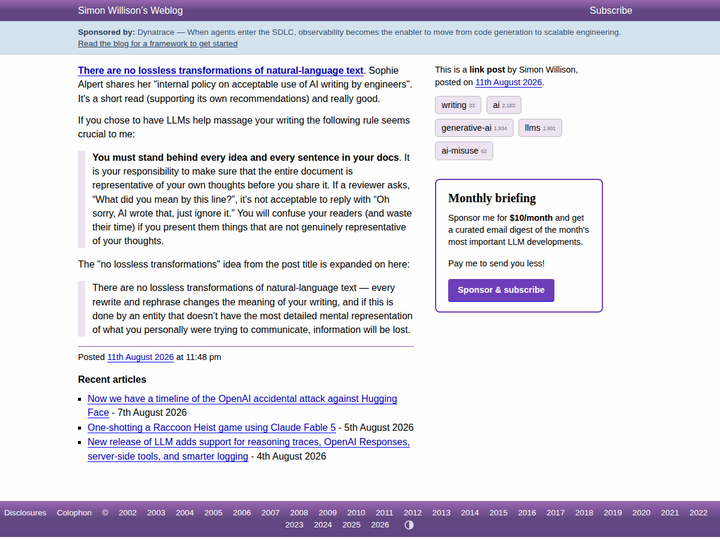Screen dimensions: 720x540
Task: Go to the 2012 archive
Action: pos(413,513)
